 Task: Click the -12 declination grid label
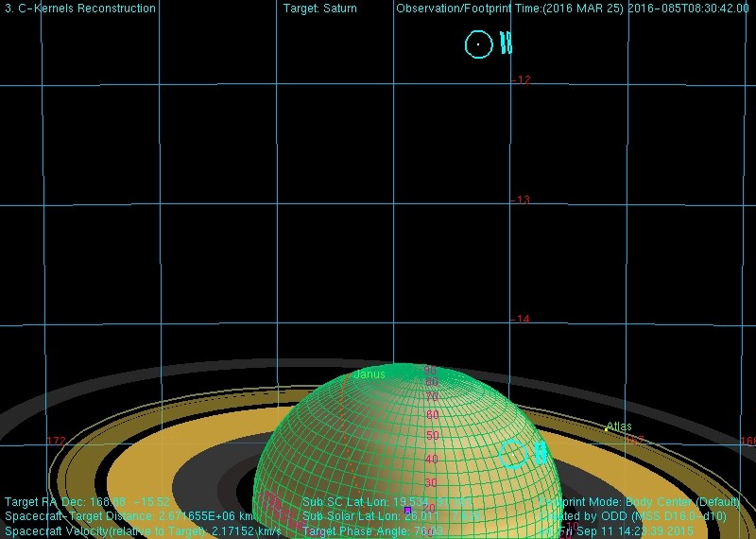pyautogui.click(x=521, y=80)
